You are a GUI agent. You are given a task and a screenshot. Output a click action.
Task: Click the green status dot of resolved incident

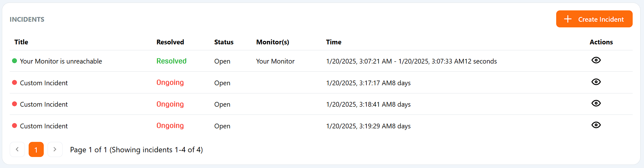pyautogui.click(x=14, y=61)
